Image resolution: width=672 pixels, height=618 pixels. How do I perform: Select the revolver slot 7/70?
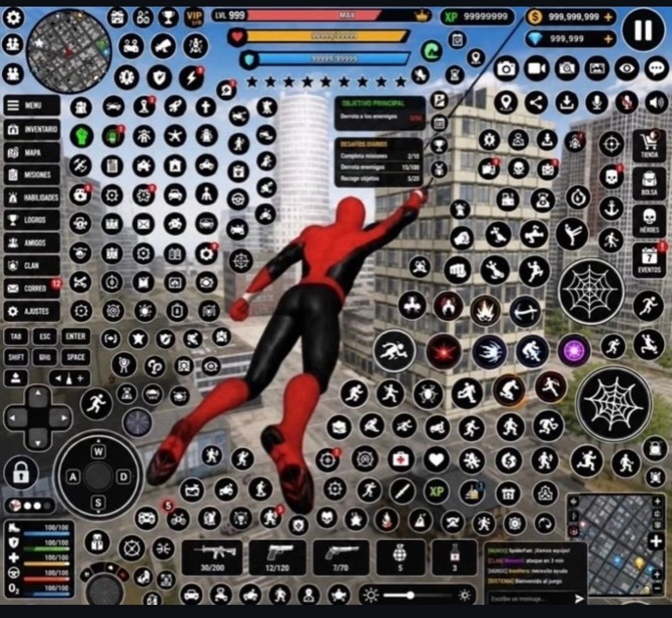tap(341, 557)
